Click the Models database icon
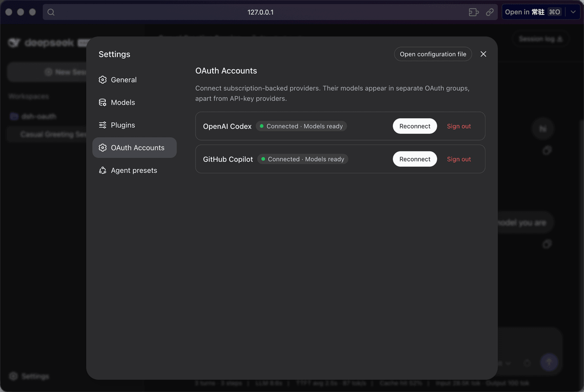The width and height of the screenshot is (584, 392). tap(103, 103)
